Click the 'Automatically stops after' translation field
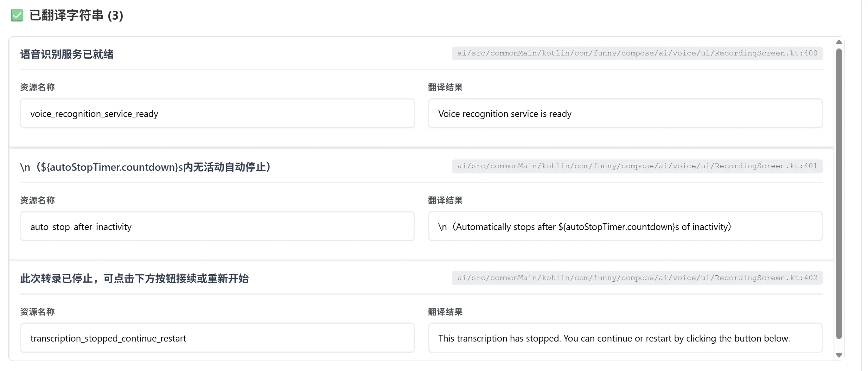 point(625,227)
